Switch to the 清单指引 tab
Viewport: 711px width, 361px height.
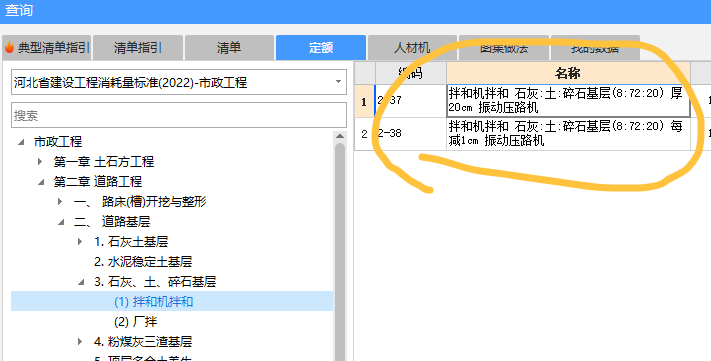(138, 48)
